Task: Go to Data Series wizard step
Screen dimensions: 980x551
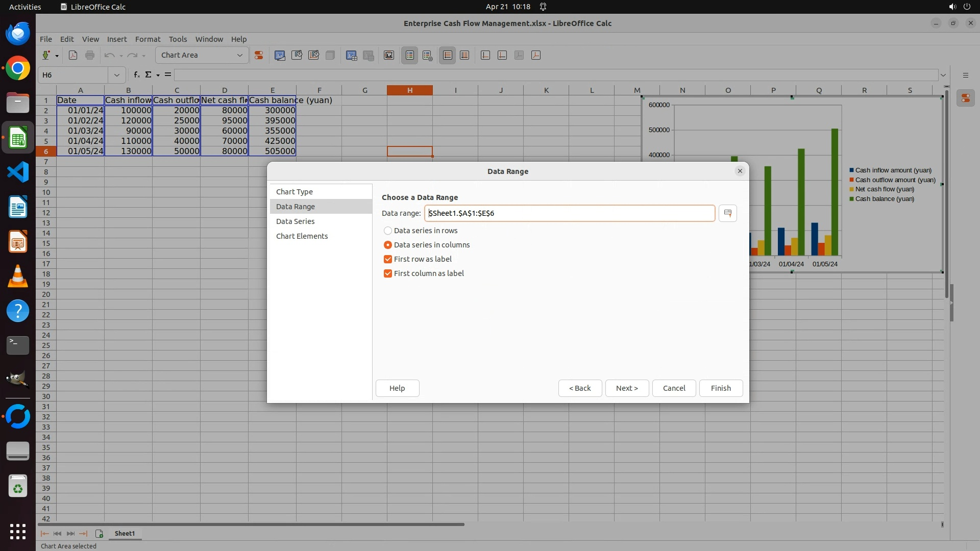Action: click(x=295, y=221)
